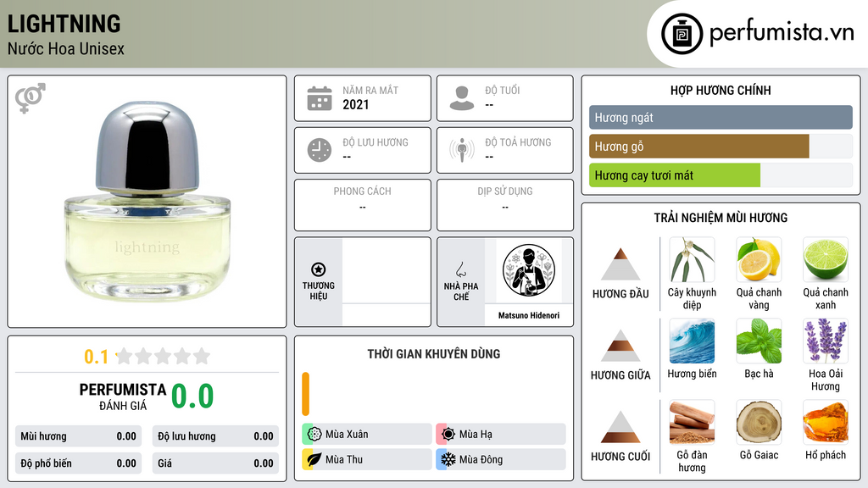Click the Hương gỗ accord bar

coord(699,146)
